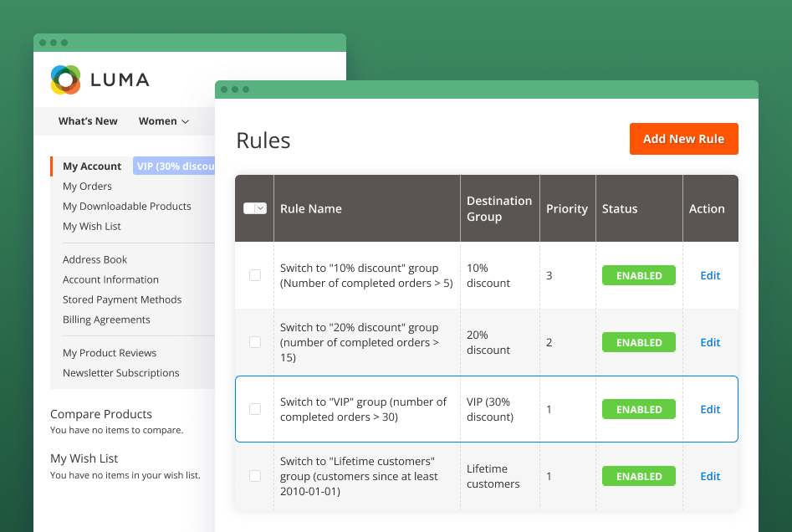792x532 pixels.
Task: Check the checkbox for the 10% discount rule
Action: pyautogui.click(x=254, y=275)
